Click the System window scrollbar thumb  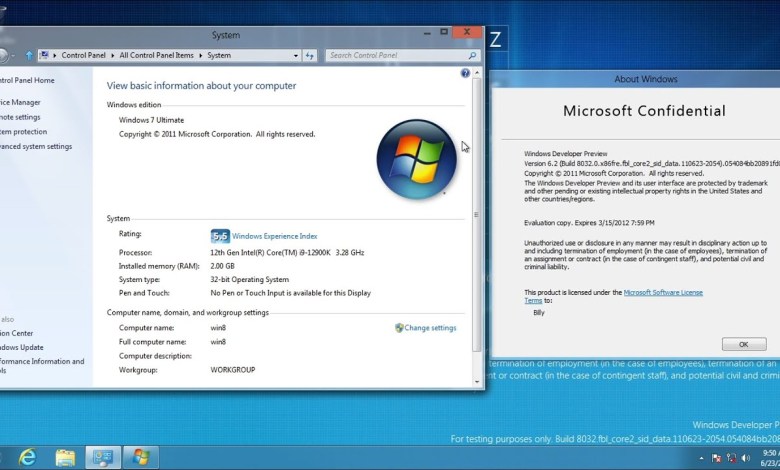click(477, 214)
